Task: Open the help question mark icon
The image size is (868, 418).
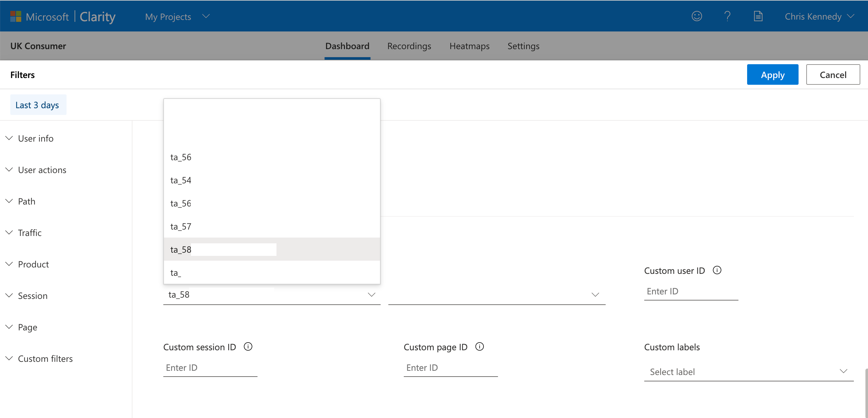Action: coord(727,16)
